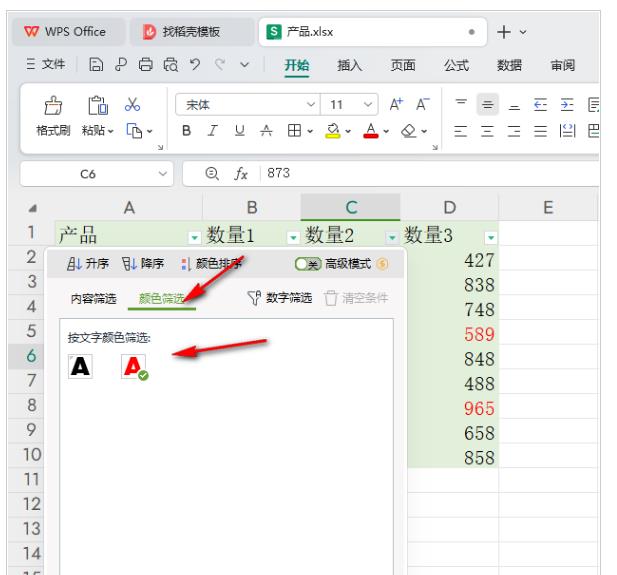Expand quick access toolbar chevron

[245, 64]
